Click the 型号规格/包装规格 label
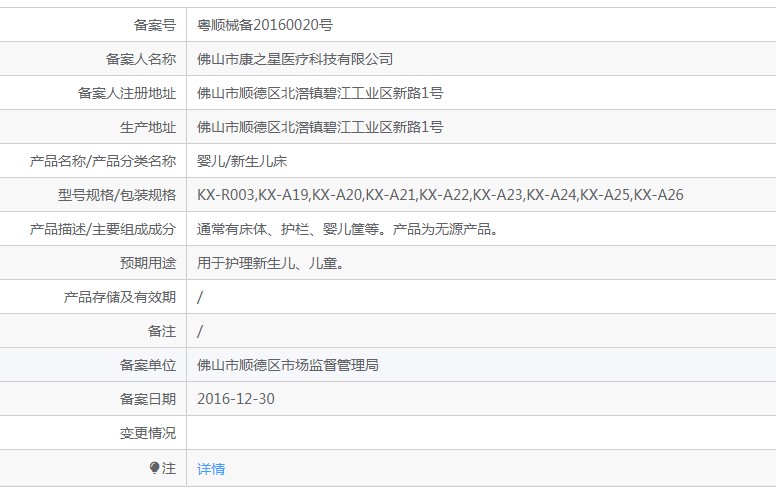Screen dimensions: 776x497 pyautogui.click(x=117, y=195)
